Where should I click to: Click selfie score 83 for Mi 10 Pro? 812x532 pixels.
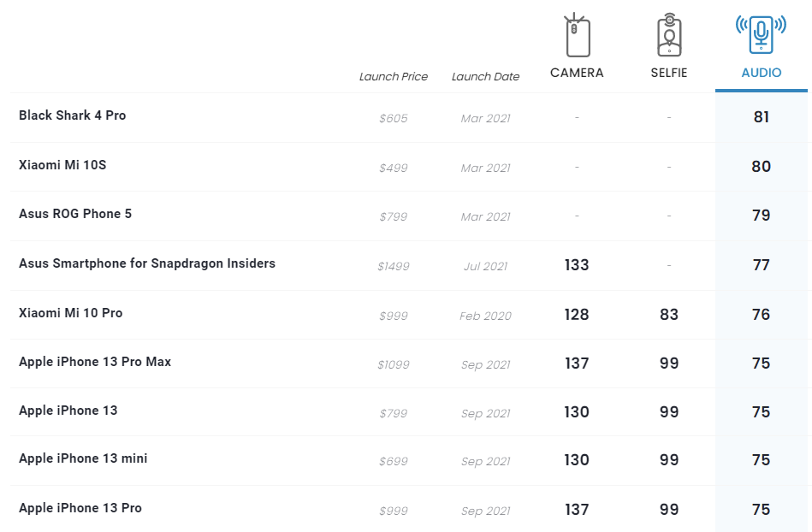tap(668, 315)
